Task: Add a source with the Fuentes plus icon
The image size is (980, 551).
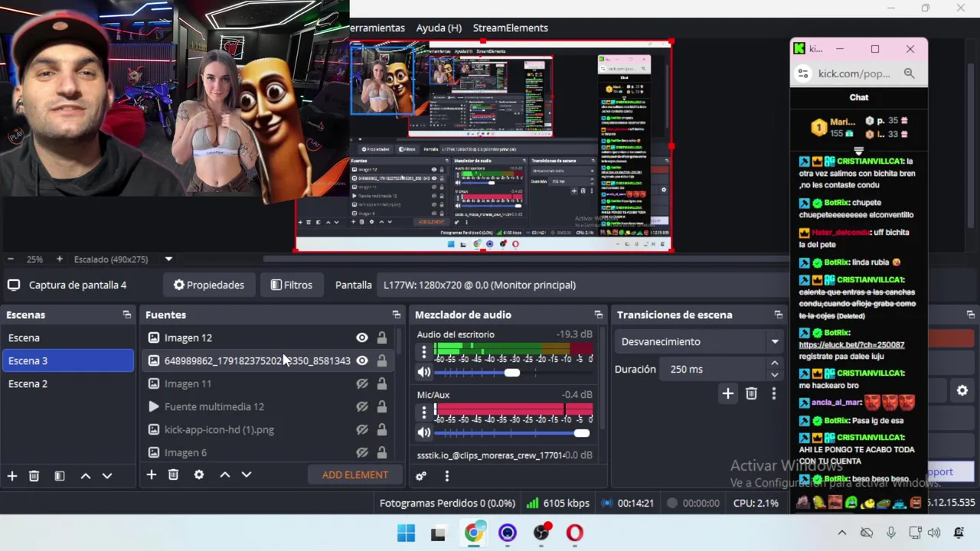Action: point(152,474)
